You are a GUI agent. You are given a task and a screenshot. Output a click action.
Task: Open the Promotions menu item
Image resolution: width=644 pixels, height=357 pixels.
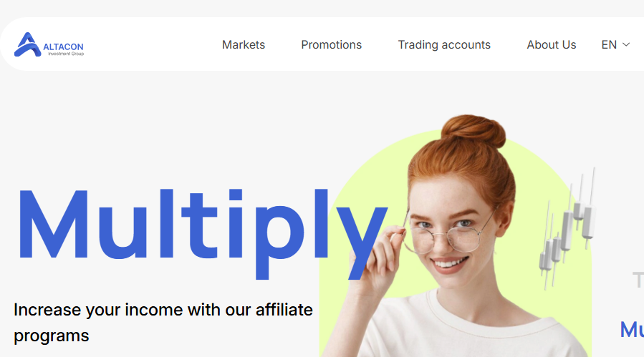(332, 44)
